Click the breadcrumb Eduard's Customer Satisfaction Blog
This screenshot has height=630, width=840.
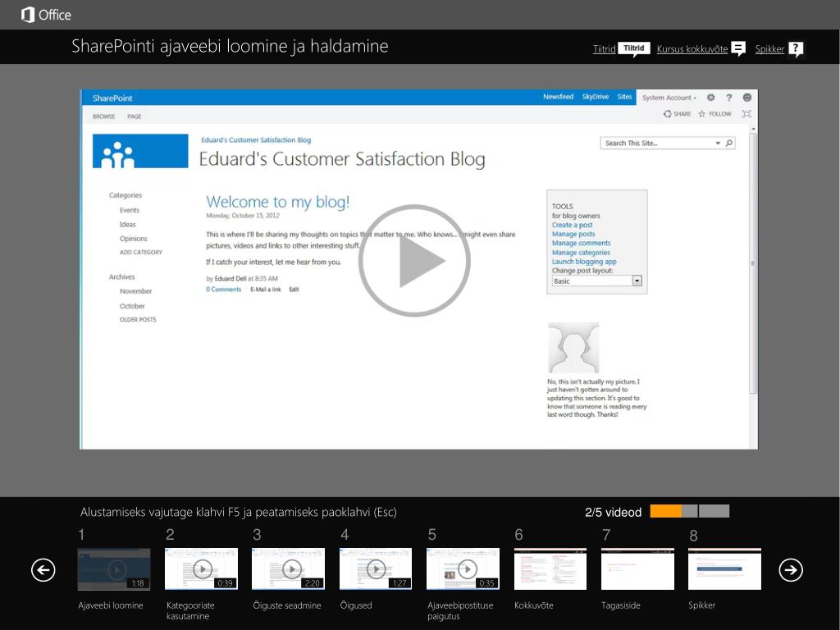coord(256,139)
